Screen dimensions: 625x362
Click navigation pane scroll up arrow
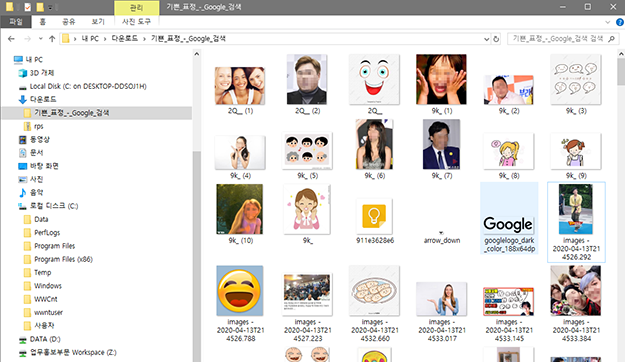pos(197,54)
